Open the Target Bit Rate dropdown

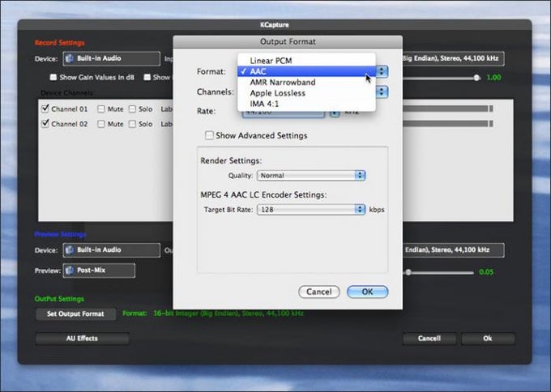point(311,209)
